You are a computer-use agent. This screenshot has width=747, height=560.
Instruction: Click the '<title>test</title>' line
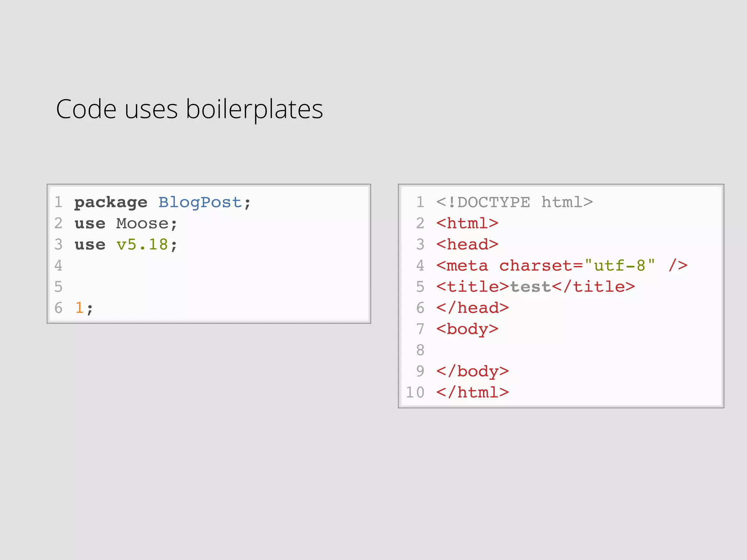tap(535, 287)
